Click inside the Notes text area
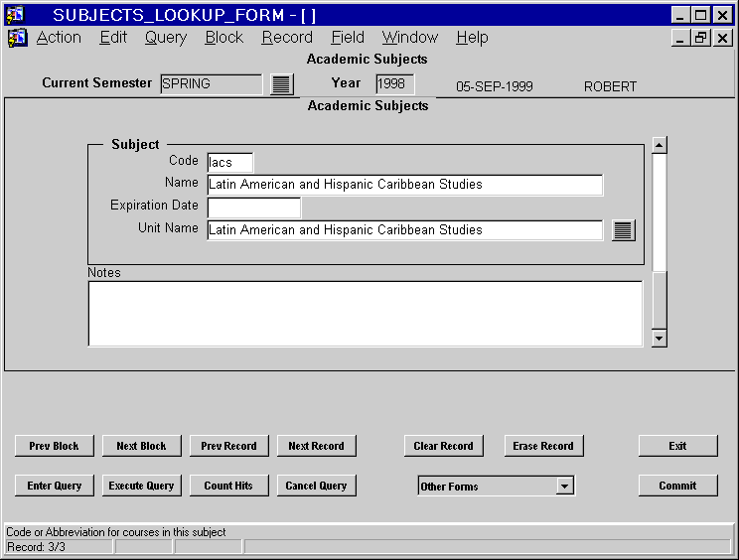739x560 pixels. (366, 314)
